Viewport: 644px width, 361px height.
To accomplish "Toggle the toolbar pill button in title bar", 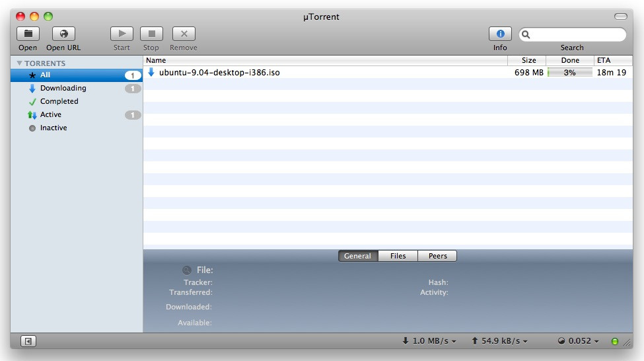I will click(620, 17).
